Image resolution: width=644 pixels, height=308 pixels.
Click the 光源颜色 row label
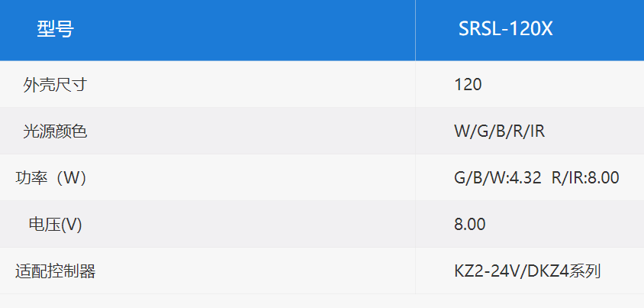pos(55,131)
